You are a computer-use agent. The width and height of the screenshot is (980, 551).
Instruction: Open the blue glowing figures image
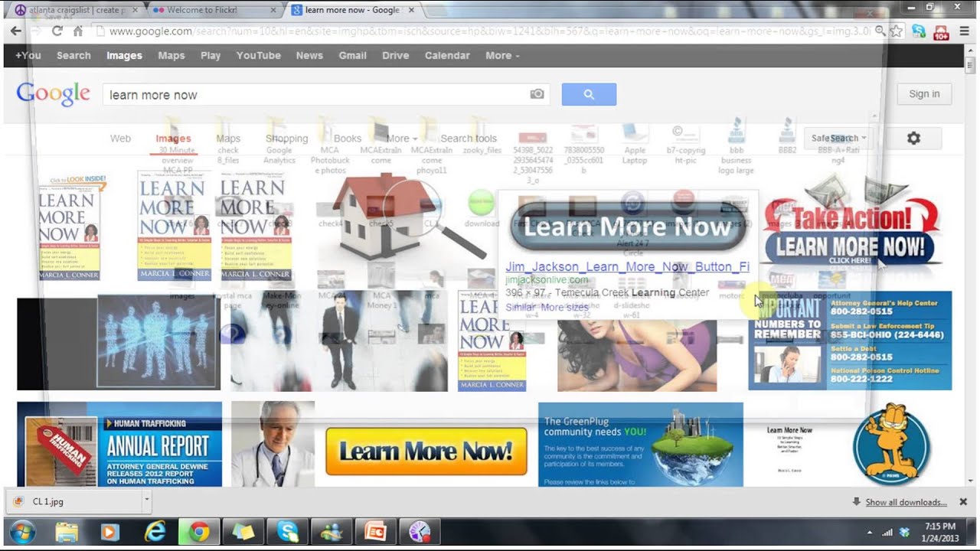click(119, 344)
